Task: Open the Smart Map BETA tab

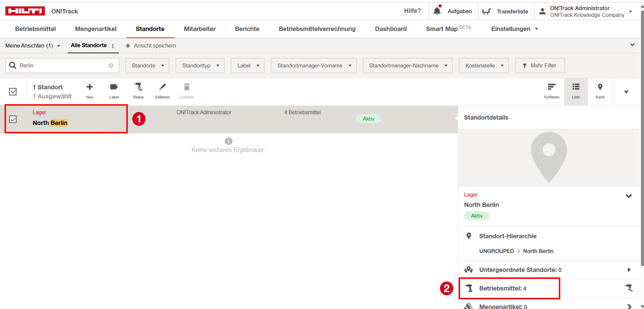Action: point(448,29)
